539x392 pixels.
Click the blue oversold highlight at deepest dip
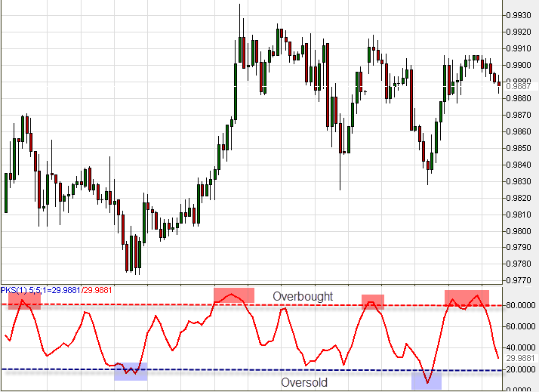coord(427,381)
